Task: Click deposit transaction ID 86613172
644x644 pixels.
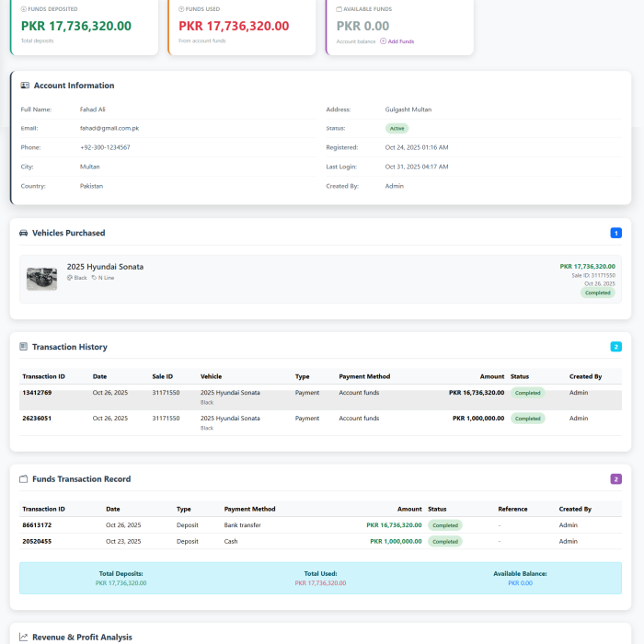Action: coord(37,525)
